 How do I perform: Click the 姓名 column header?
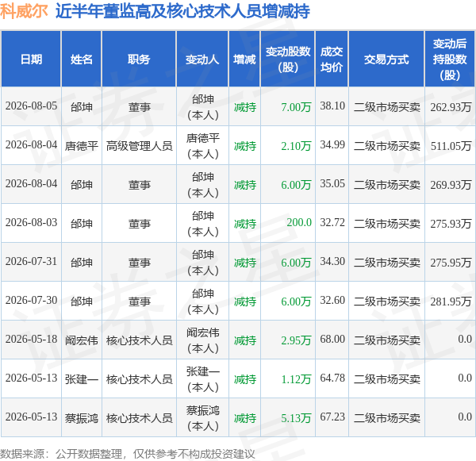coord(82,59)
